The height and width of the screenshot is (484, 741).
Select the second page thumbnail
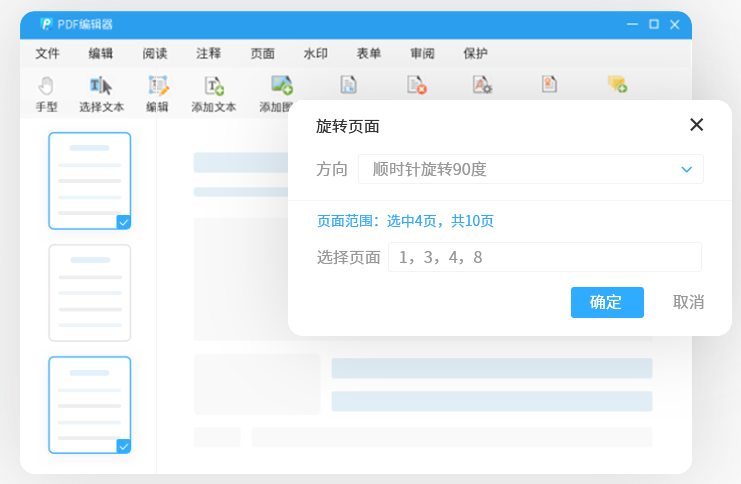click(x=89, y=293)
